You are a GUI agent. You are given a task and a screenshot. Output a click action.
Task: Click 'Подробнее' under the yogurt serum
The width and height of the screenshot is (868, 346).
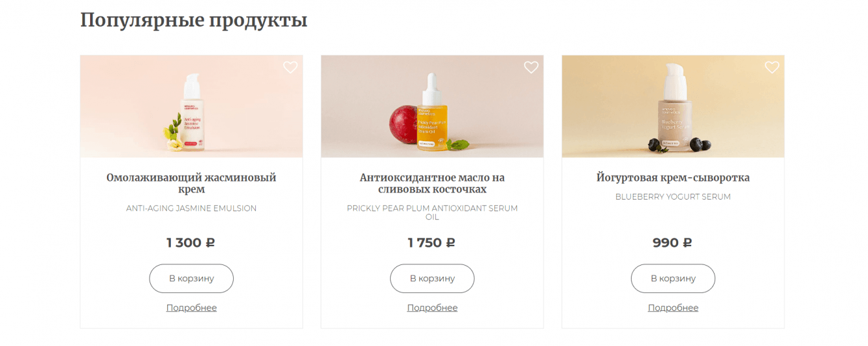click(673, 308)
